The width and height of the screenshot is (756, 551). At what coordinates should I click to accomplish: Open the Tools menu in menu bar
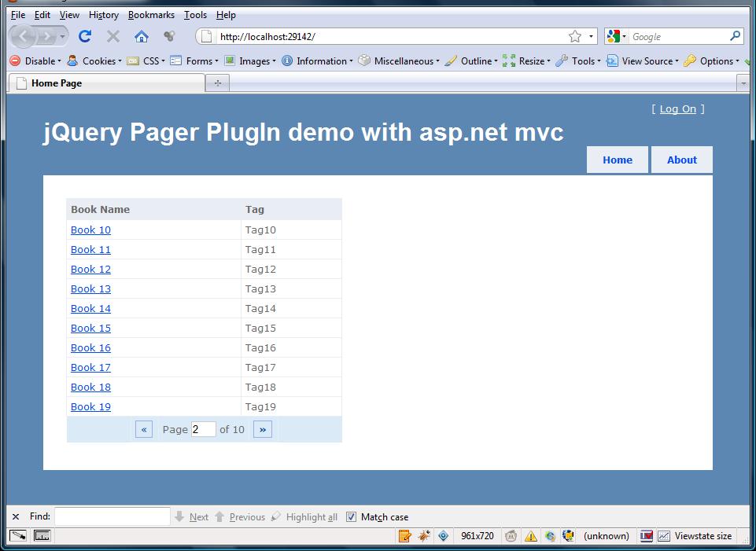pyautogui.click(x=195, y=15)
